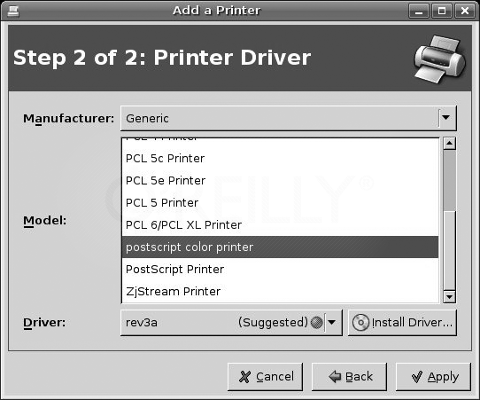Click the grey suggested-driver indicator dot
The width and height of the screenshot is (480, 400).
316,322
